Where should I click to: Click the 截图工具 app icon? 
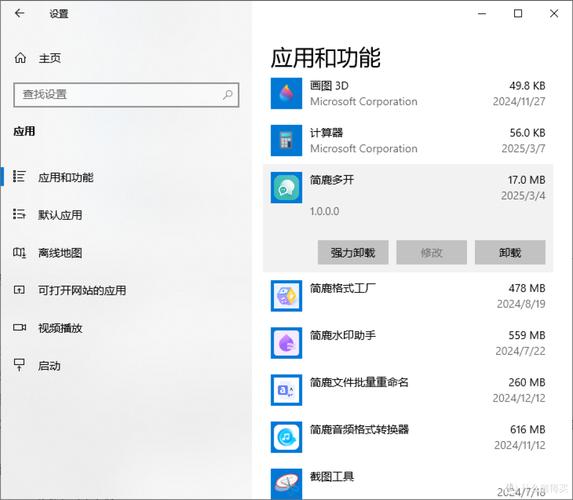(286, 484)
